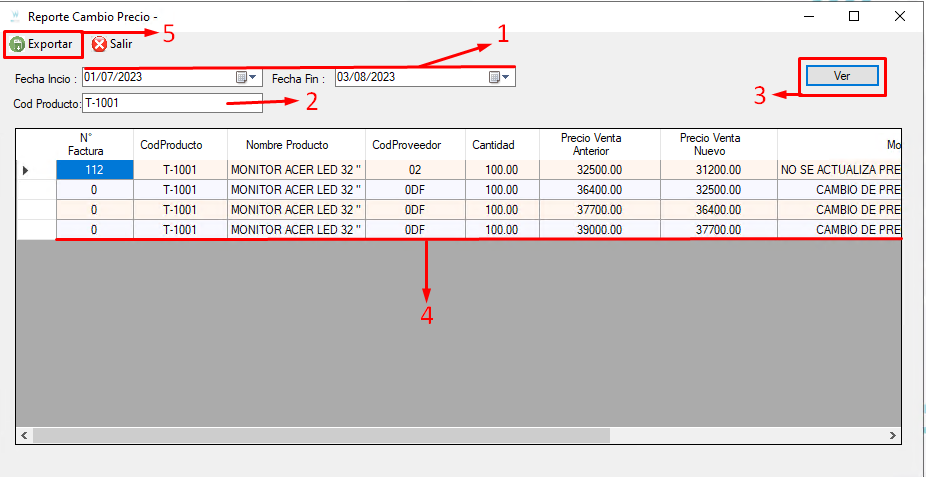926x477 pixels.
Task: Click the Nombre Producto column header
Action: tap(296, 145)
